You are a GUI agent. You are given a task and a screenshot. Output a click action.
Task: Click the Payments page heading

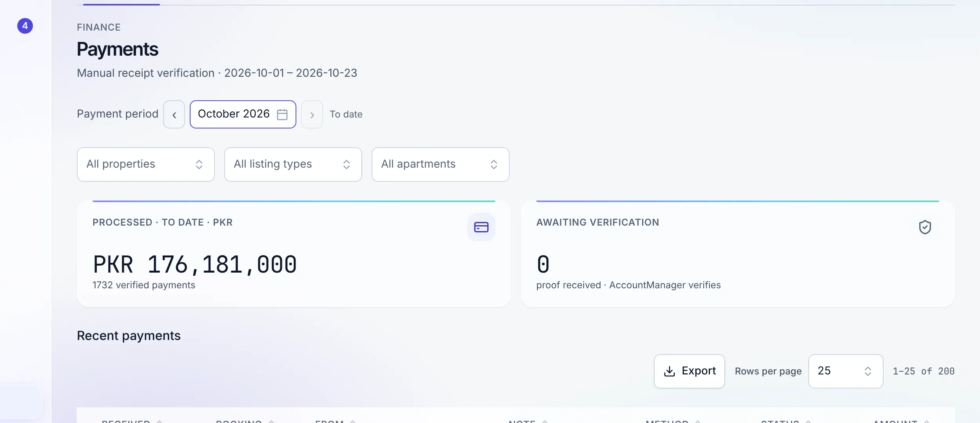118,49
